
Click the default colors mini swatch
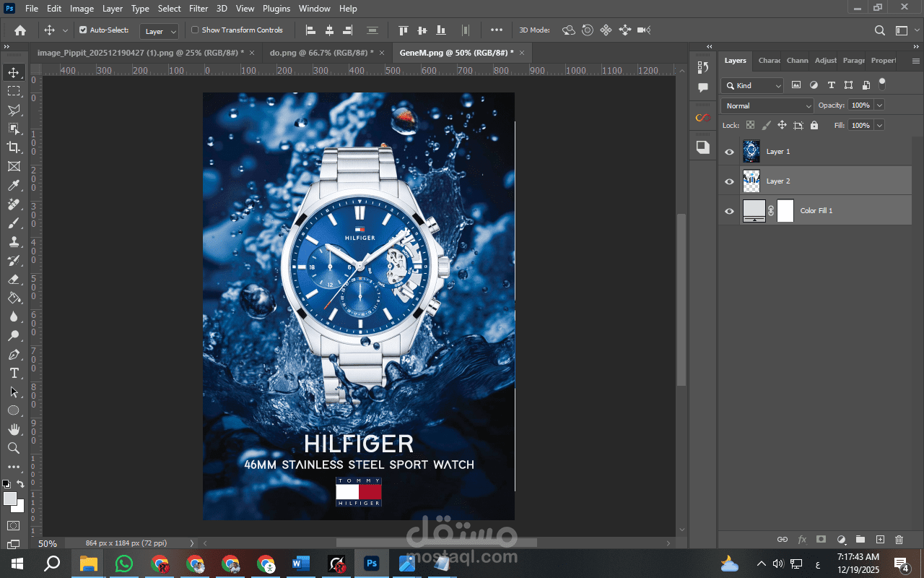pos(6,484)
